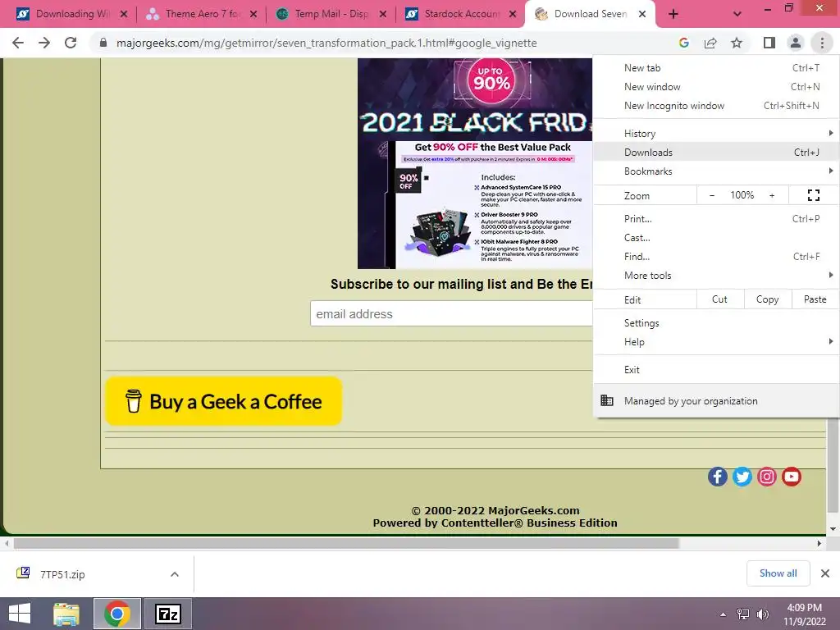Click Show all downloads button

point(778,573)
